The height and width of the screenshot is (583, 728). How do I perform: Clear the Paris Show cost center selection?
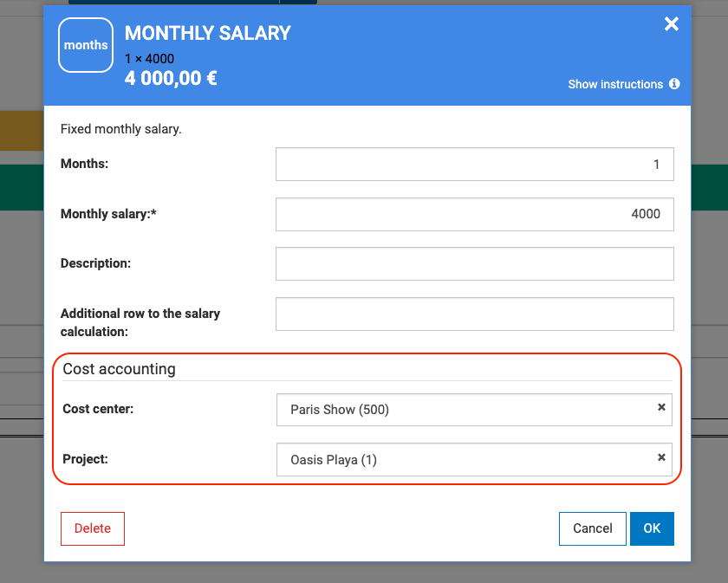661,407
